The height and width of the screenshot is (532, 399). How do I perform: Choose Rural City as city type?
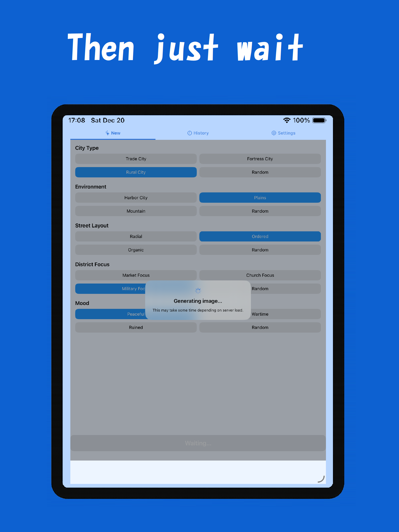pos(136,172)
